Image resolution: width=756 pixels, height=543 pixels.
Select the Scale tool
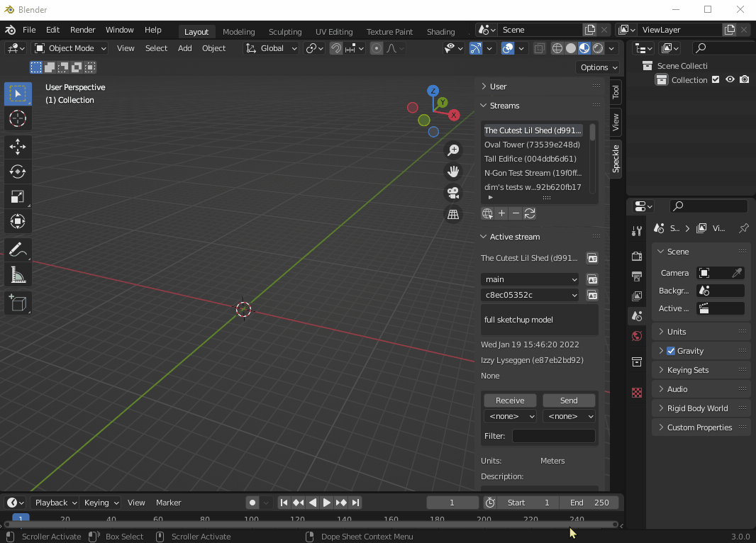pyautogui.click(x=18, y=196)
